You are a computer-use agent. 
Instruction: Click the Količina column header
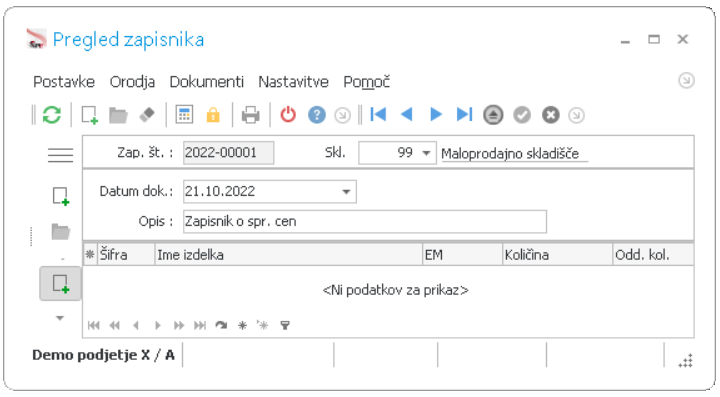(557, 255)
